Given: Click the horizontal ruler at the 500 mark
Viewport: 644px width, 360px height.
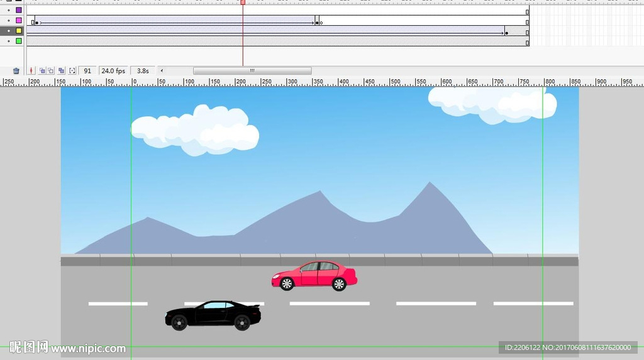Looking at the screenshot, I should (395, 82).
